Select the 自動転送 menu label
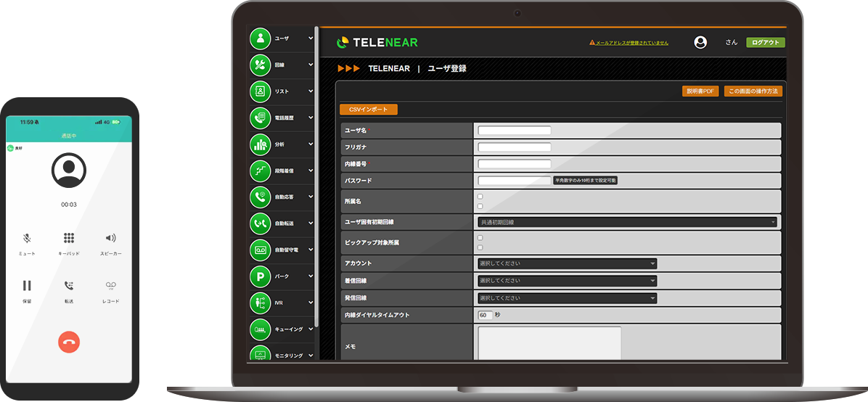Viewport: 868px width, 402px height. pyautogui.click(x=284, y=223)
